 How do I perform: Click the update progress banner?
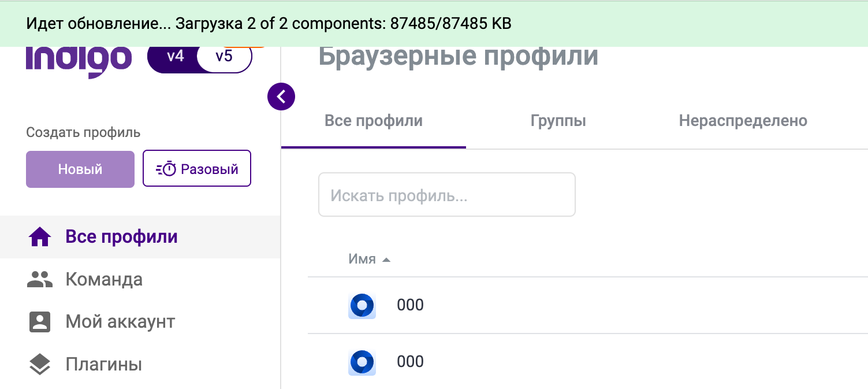tap(434, 24)
